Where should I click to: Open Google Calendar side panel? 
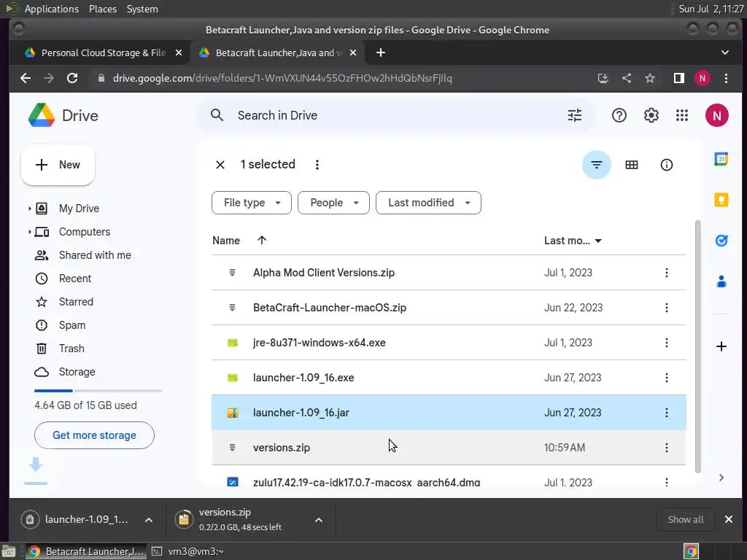(x=721, y=159)
